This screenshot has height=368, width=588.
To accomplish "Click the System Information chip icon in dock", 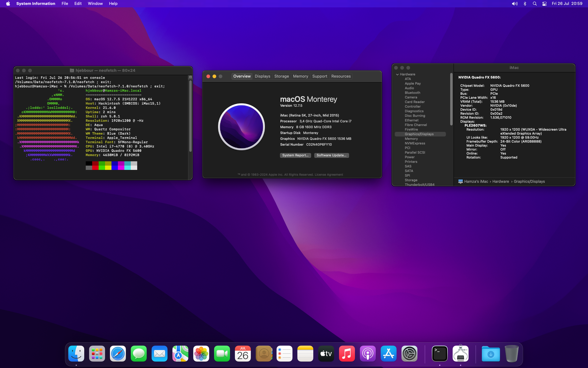I will coord(461,354).
